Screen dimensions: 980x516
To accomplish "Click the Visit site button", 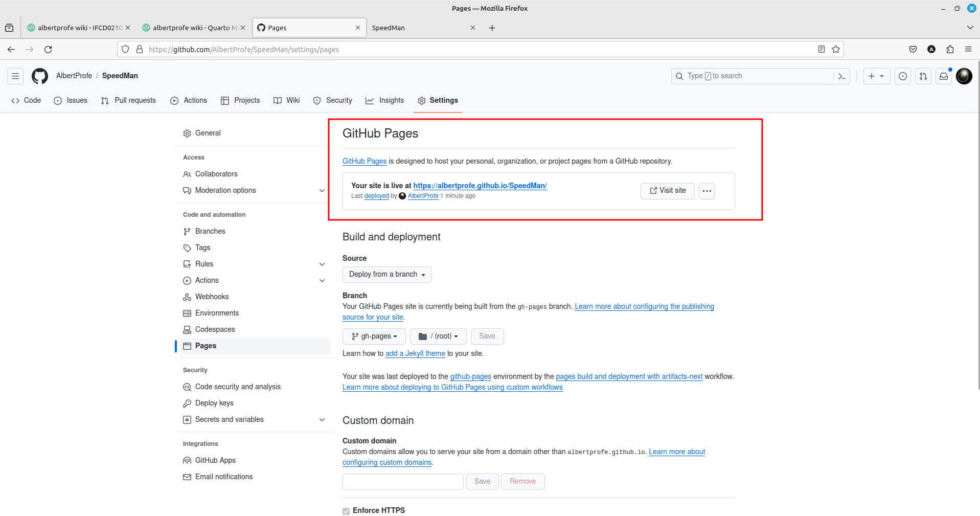I will coord(668,191).
